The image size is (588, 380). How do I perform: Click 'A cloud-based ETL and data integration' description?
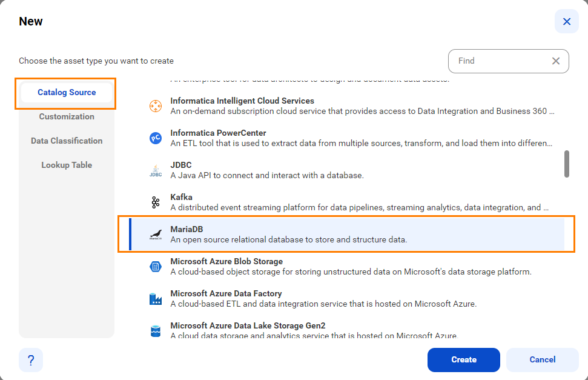[323, 304]
